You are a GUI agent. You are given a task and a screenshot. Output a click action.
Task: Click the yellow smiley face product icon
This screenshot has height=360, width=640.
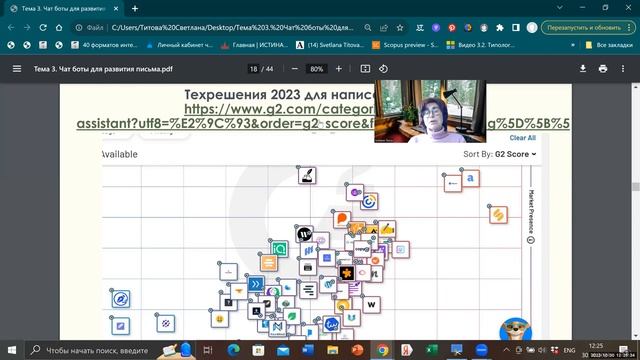220,319
